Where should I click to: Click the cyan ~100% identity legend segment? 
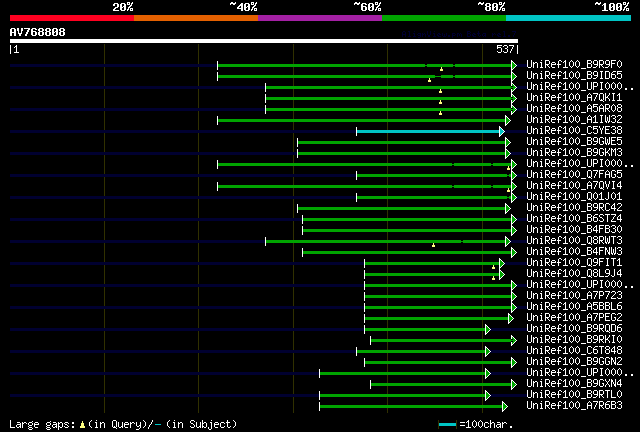(x=569, y=18)
